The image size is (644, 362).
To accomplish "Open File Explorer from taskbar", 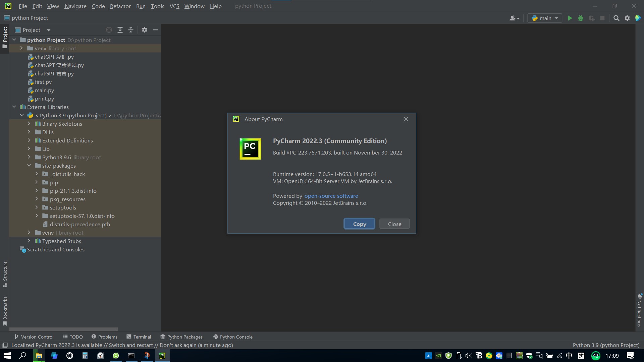I will (39, 356).
